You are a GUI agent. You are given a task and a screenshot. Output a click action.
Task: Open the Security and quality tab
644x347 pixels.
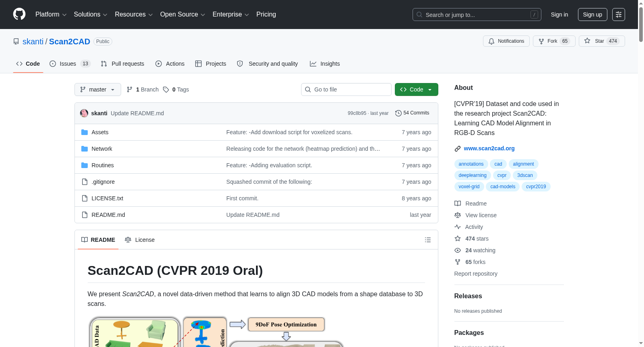point(268,64)
